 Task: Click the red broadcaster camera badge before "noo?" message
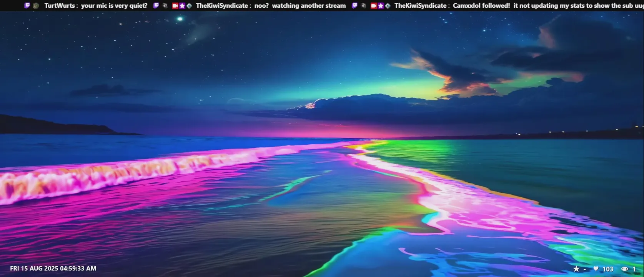click(x=175, y=6)
